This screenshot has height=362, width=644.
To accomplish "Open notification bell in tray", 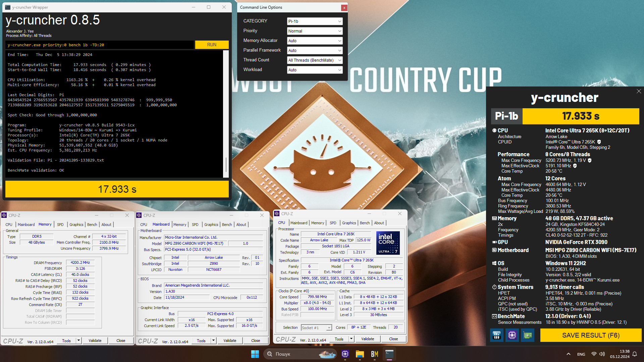I will click(635, 354).
